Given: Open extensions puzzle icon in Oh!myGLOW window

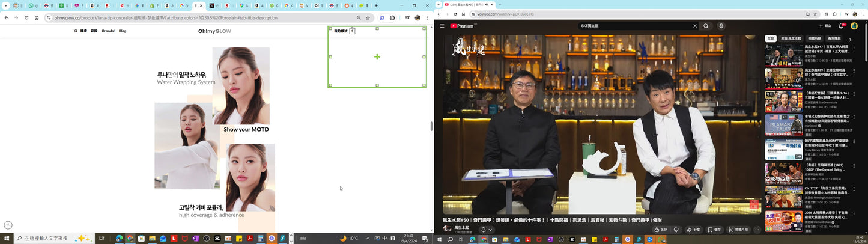Looking at the screenshot, I should [x=393, y=18].
